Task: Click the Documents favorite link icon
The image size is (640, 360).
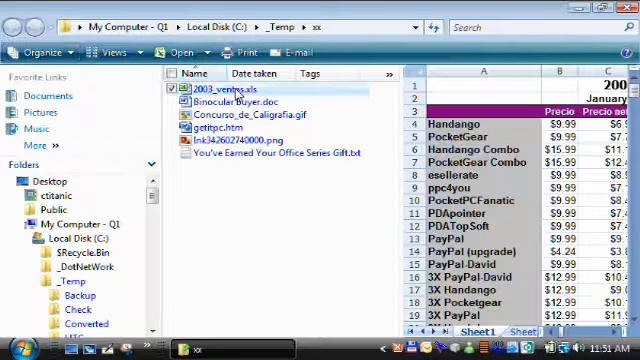Action: point(11,96)
